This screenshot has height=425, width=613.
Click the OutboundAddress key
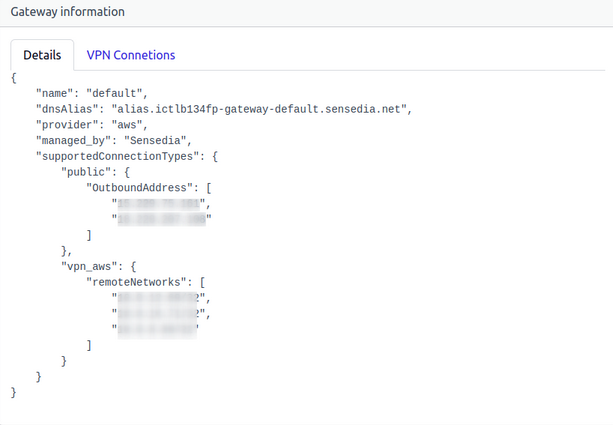[x=141, y=188]
